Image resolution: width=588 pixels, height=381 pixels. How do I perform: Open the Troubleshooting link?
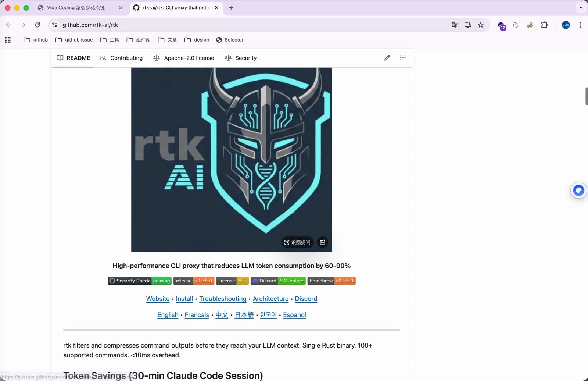pos(223,299)
